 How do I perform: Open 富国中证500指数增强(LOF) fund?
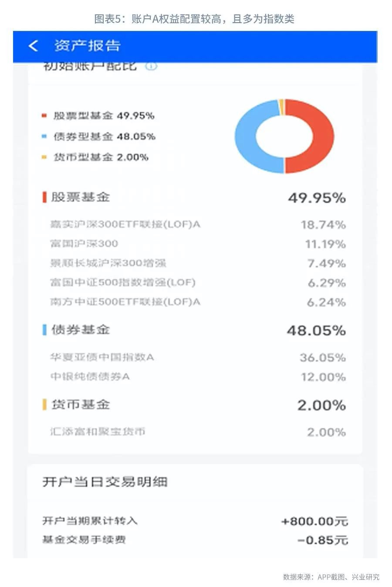pyautogui.click(x=123, y=282)
